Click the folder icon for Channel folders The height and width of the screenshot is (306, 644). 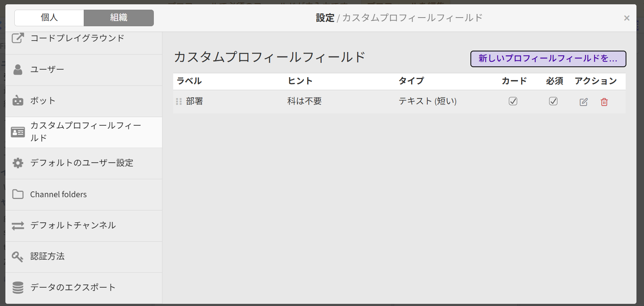[x=18, y=194]
